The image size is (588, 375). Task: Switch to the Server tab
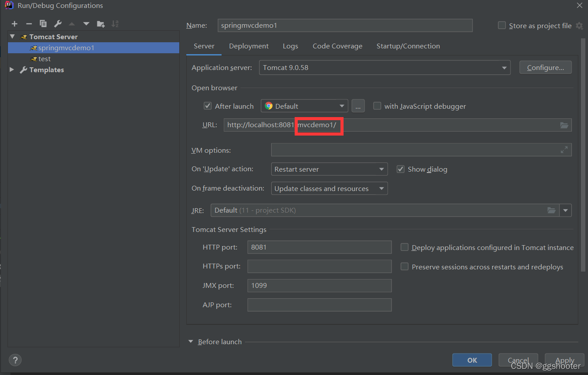[204, 46]
